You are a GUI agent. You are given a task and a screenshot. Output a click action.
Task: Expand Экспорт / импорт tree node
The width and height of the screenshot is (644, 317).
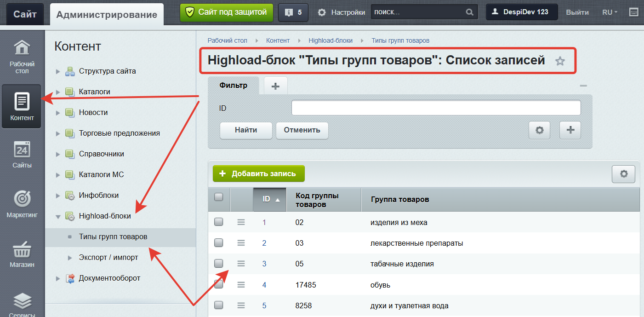[x=70, y=258]
